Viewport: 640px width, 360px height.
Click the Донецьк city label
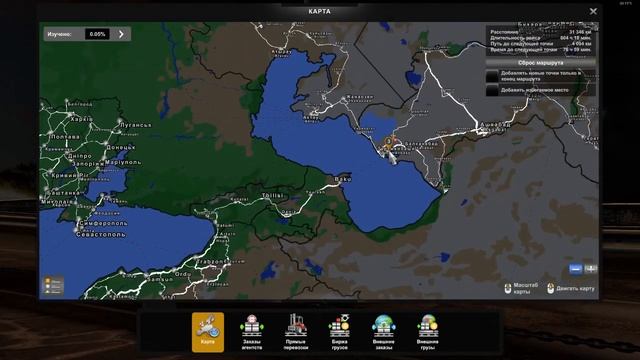coord(121,147)
